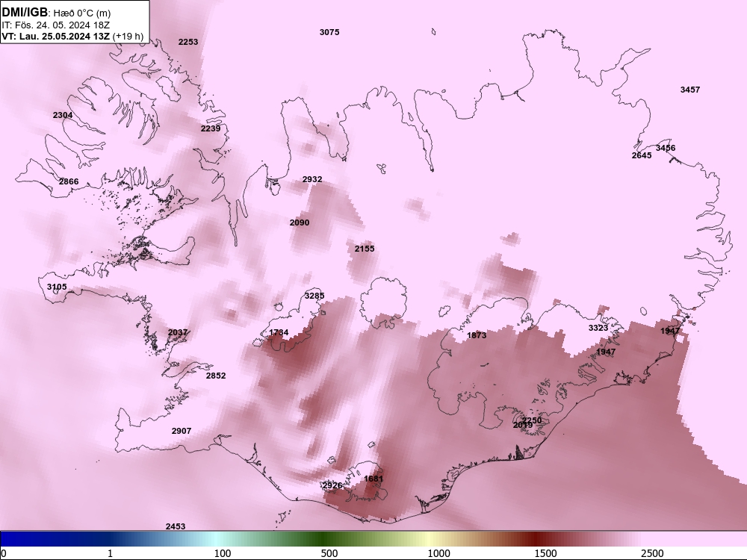Click the 1500 tick on the color scale
This screenshot has height=560, width=747.
[545, 553]
